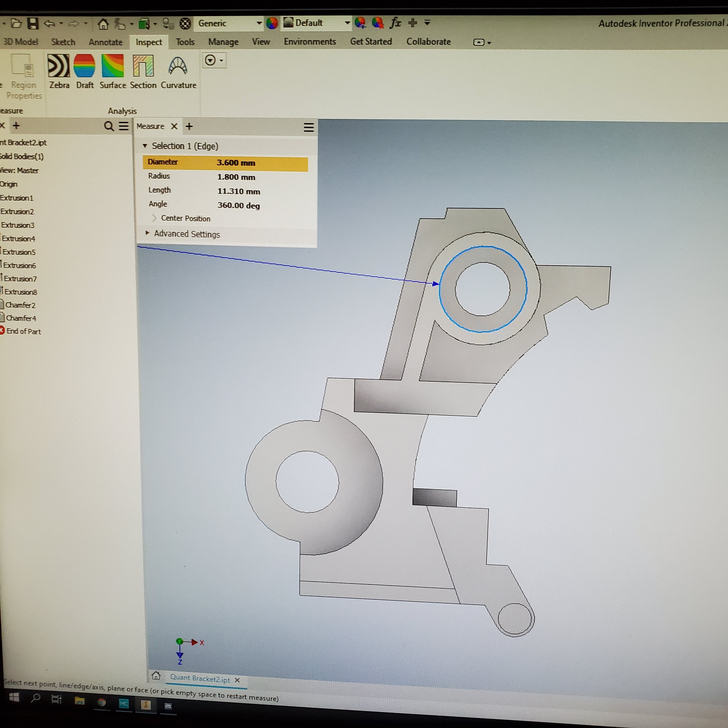Image resolution: width=728 pixels, height=728 pixels.
Task: Run Surface analysis tool
Action: click(113, 71)
